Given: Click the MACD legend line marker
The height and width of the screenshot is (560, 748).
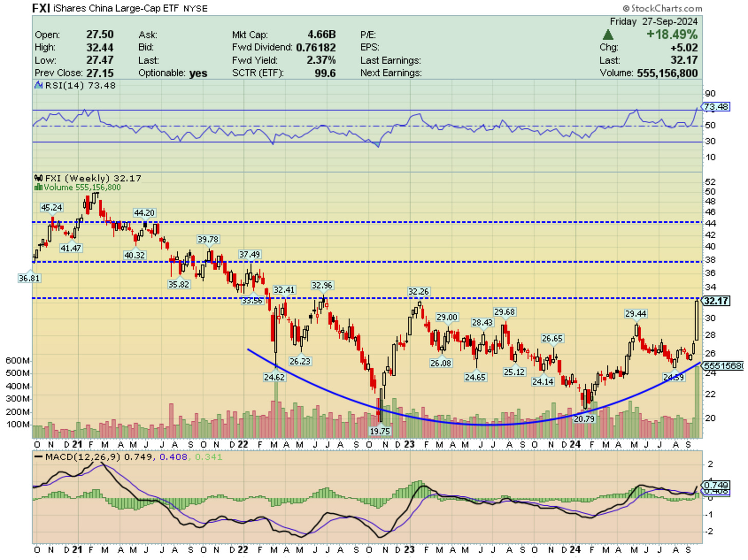Looking at the screenshot, I should click(x=38, y=457).
